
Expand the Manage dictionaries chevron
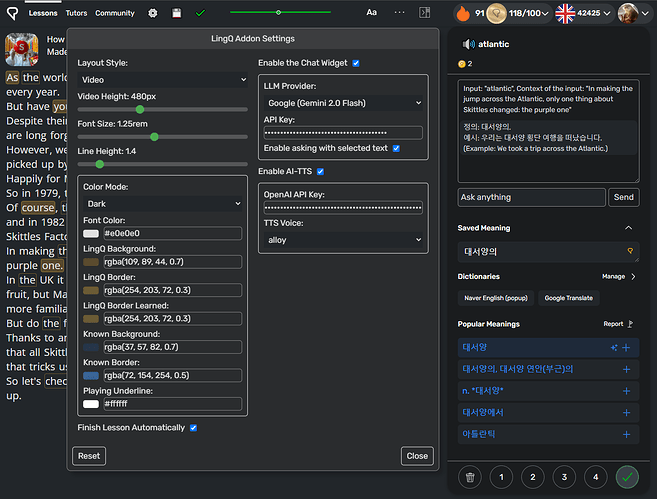click(633, 277)
